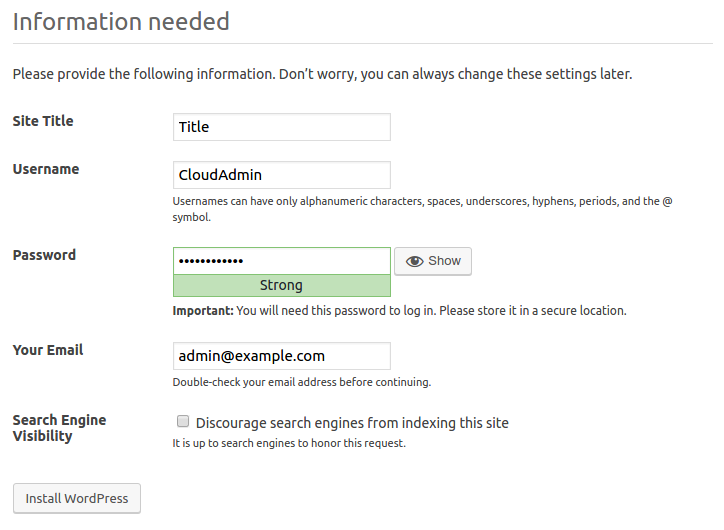Click the username allowed characters hint text

(422, 208)
